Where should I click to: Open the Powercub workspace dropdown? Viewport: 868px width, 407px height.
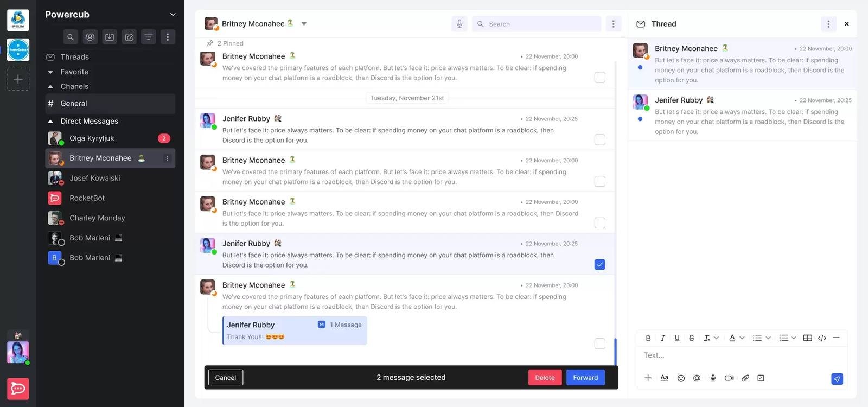point(173,15)
